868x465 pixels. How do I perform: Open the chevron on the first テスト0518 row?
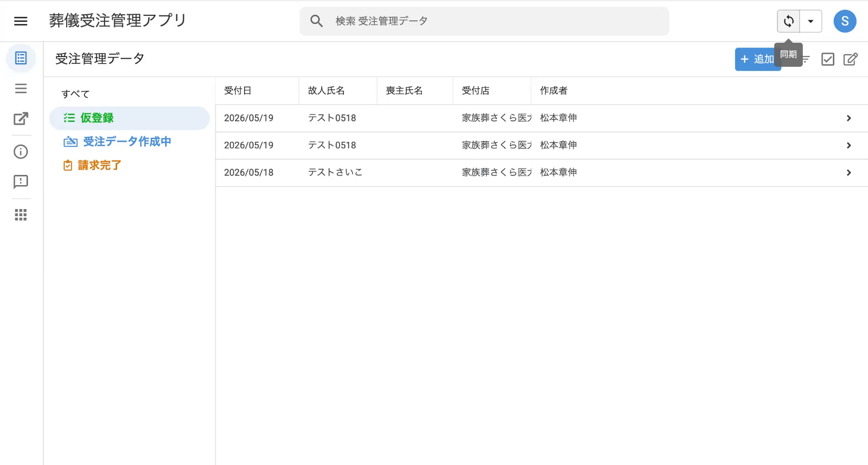click(x=849, y=118)
